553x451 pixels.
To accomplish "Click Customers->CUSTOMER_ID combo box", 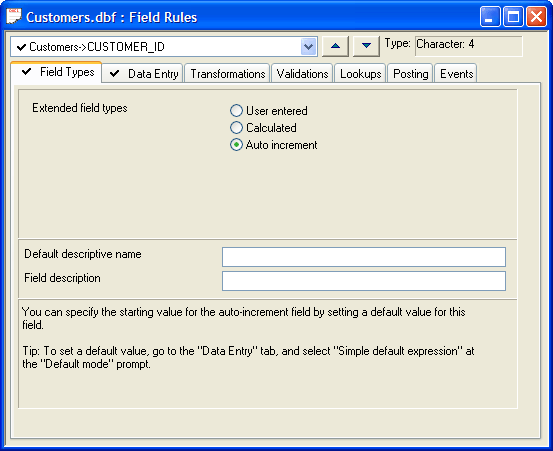I will coord(164,47).
